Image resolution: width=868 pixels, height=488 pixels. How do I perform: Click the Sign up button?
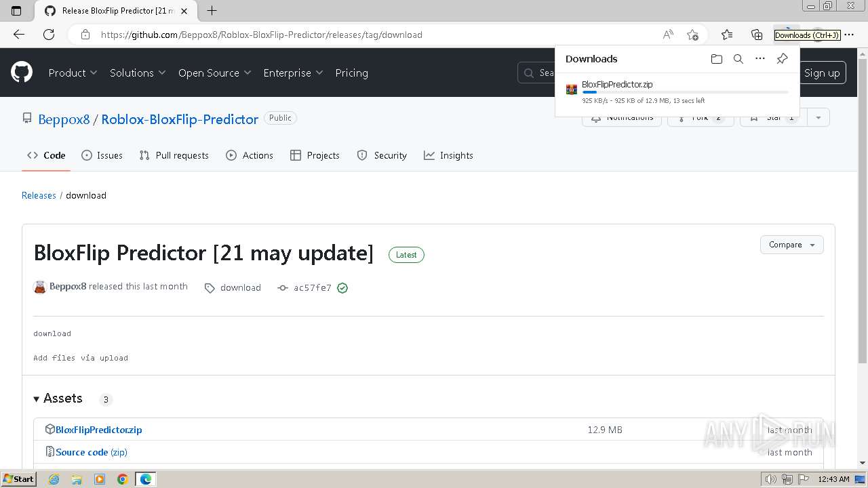pos(822,73)
